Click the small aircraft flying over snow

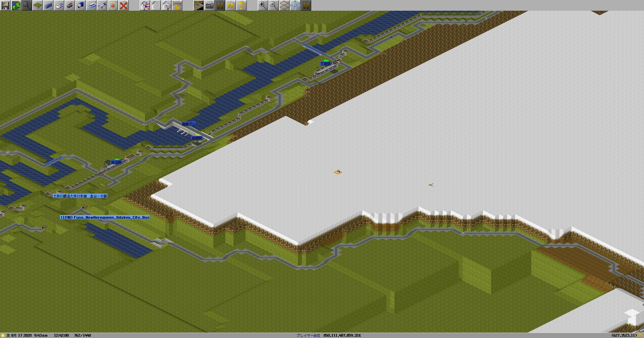point(431,185)
